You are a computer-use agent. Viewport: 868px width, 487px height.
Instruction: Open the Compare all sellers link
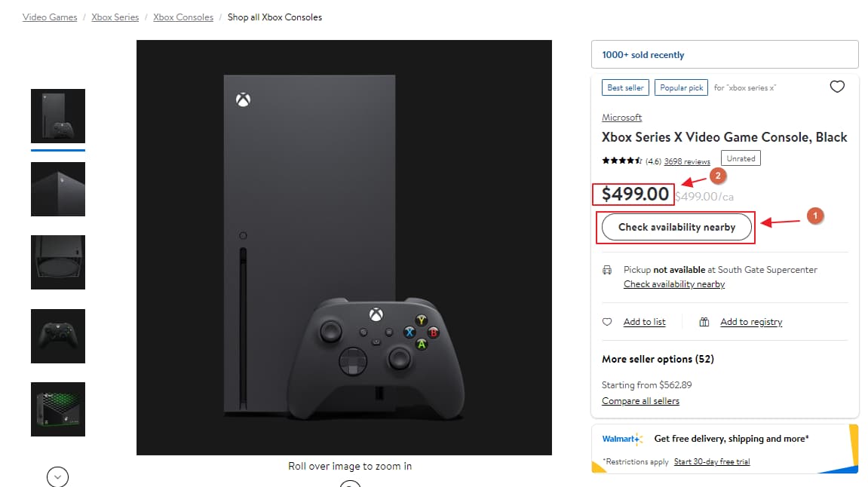pyautogui.click(x=640, y=400)
